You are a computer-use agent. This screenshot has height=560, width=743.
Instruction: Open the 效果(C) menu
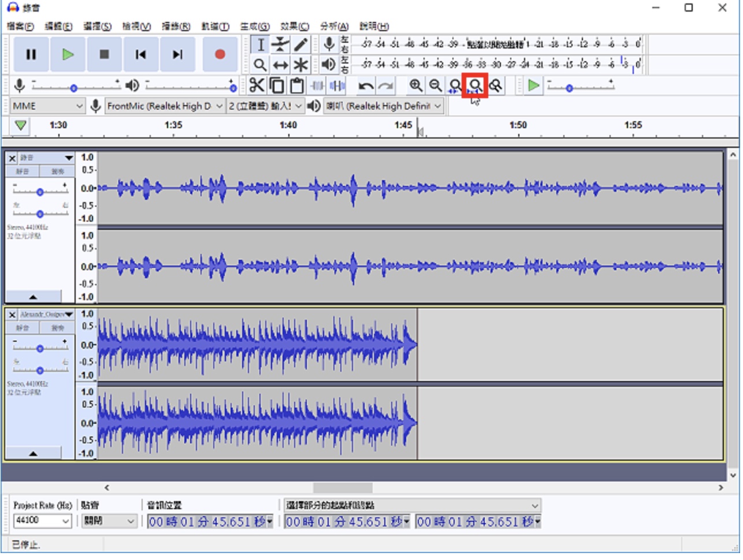click(x=295, y=27)
